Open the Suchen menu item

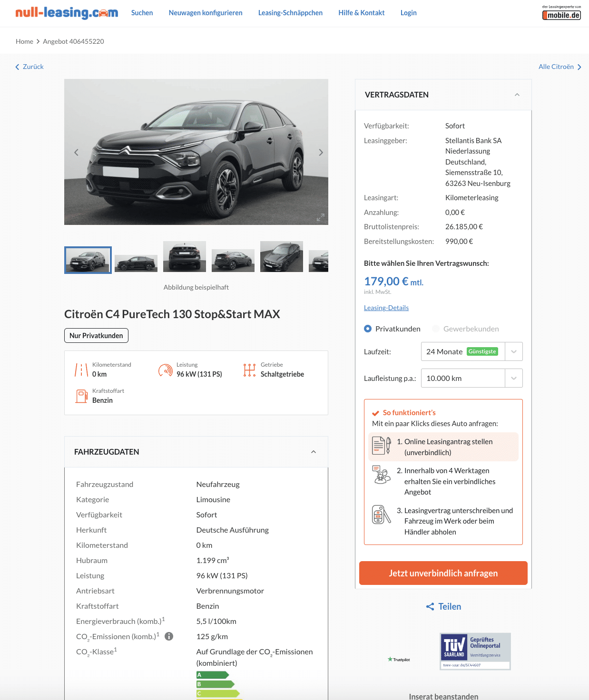pyautogui.click(x=142, y=13)
